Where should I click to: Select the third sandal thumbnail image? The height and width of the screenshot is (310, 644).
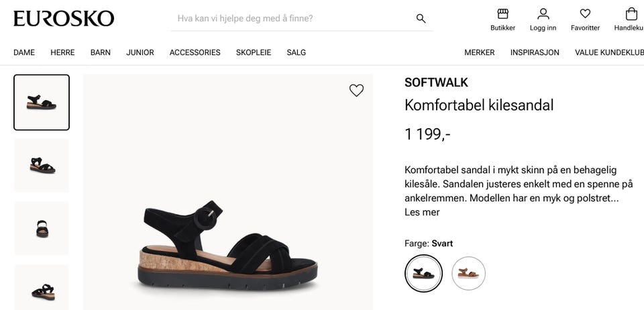[42, 228]
